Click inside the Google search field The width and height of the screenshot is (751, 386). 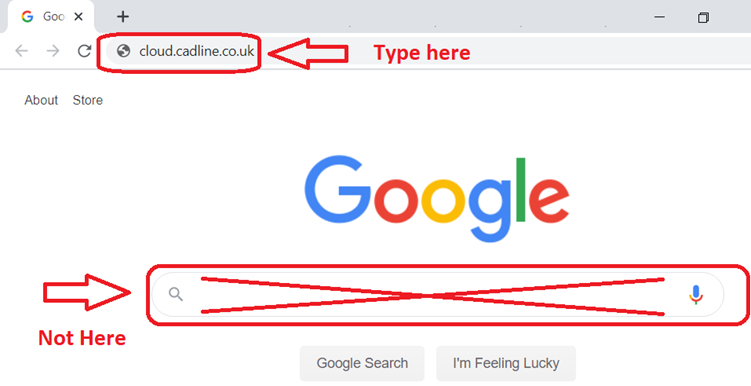click(437, 295)
